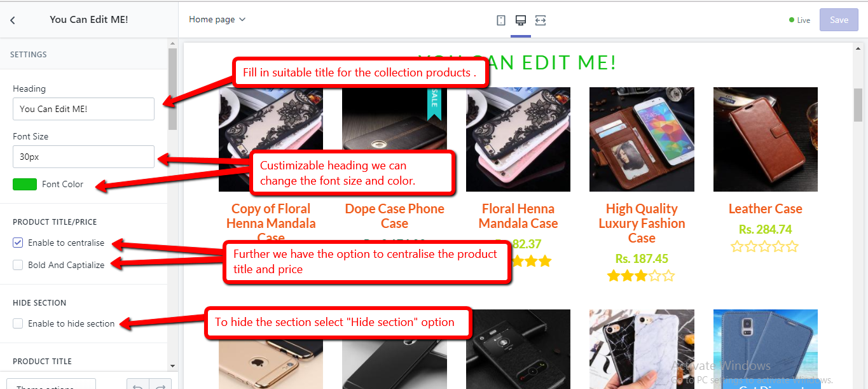868x389 pixels.
Task: Go back using the left chevron arrow
Action: click(13, 20)
